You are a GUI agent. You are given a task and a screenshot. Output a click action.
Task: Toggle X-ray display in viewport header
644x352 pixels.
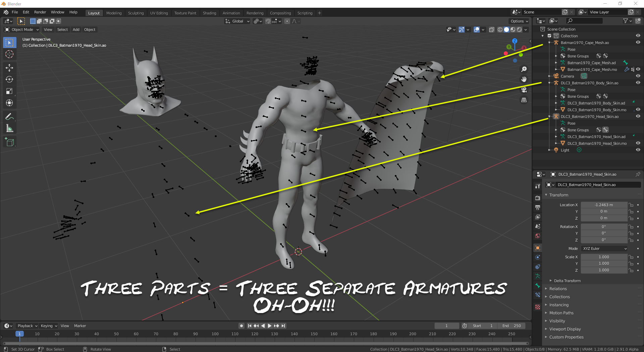pos(492,30)
